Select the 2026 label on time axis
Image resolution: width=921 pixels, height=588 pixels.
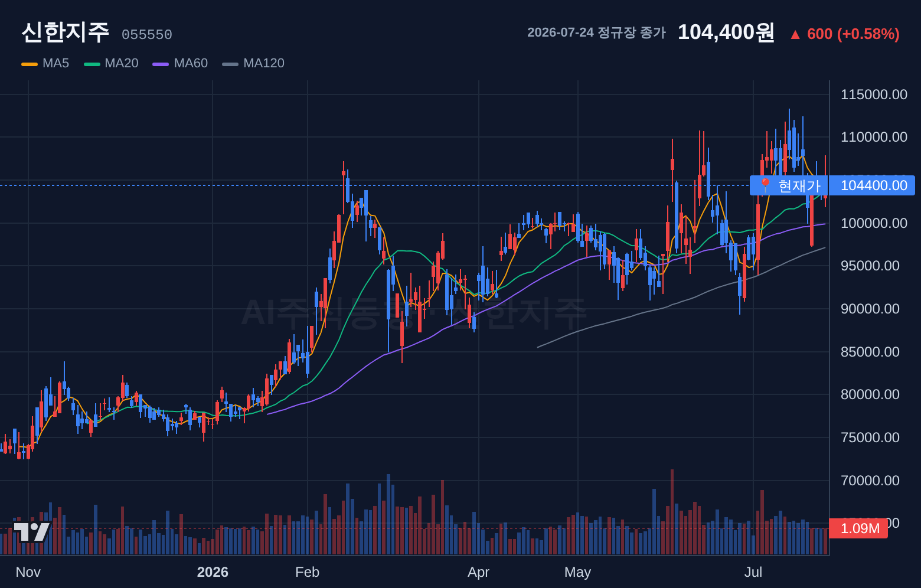pyautogui.click(x=213, y=572)
